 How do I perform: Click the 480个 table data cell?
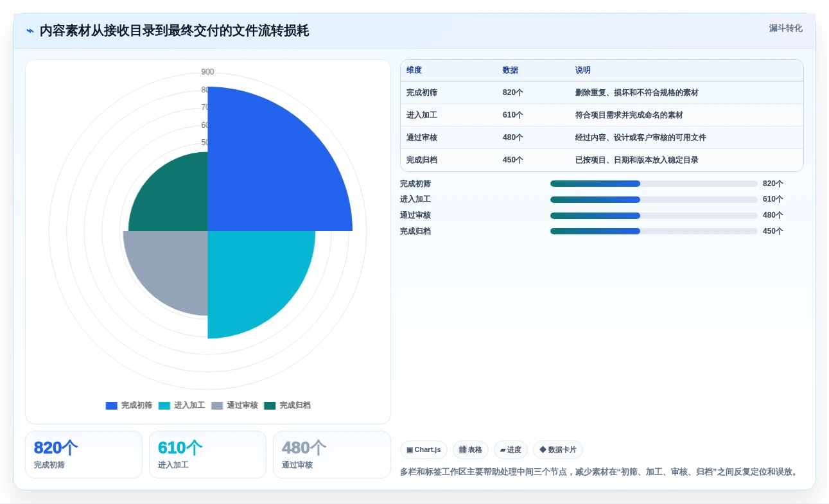tap(513, 138)
